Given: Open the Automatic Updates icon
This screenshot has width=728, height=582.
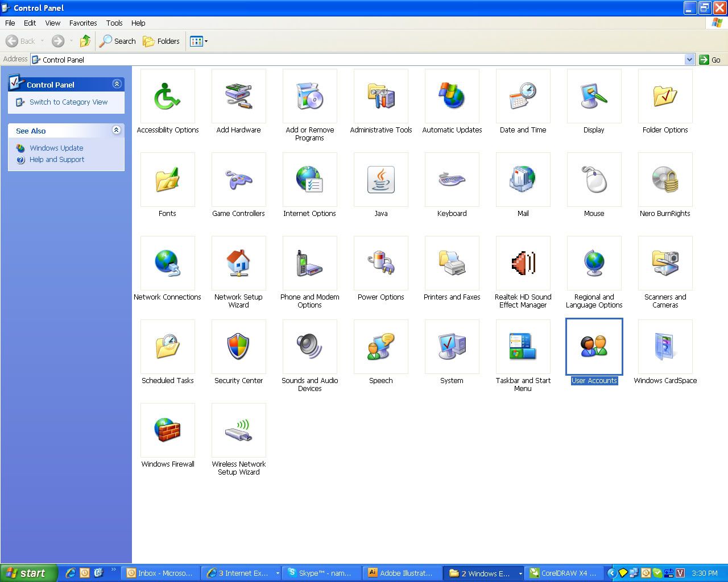Looking at the screenshot, I should (x=452, y=96).
